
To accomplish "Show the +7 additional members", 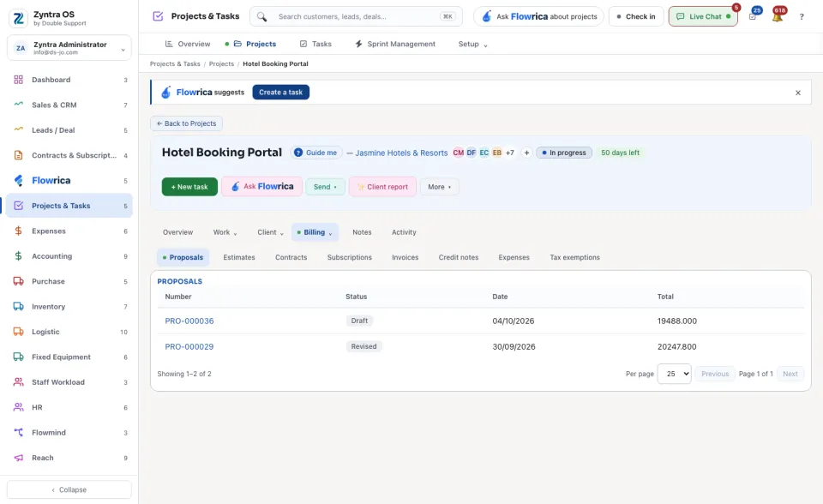I will 509,153.
